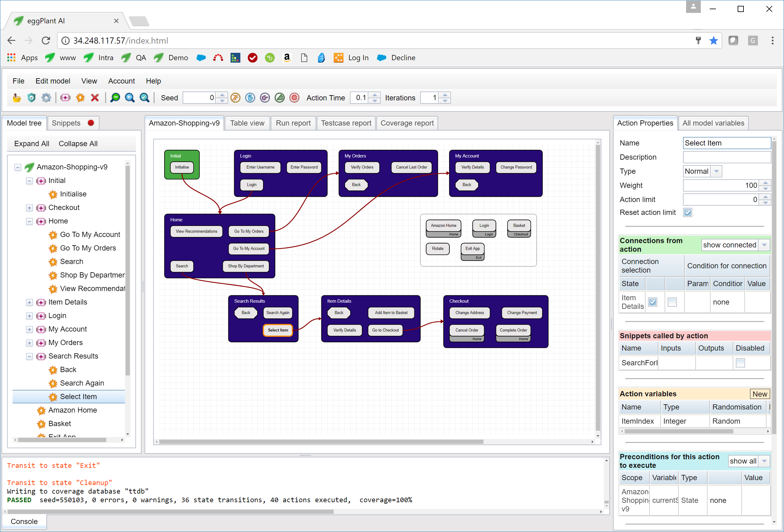Screen dimensions: 784x532
Task: Collapse the Search Results tree node
Action: [x=29, y=356]
